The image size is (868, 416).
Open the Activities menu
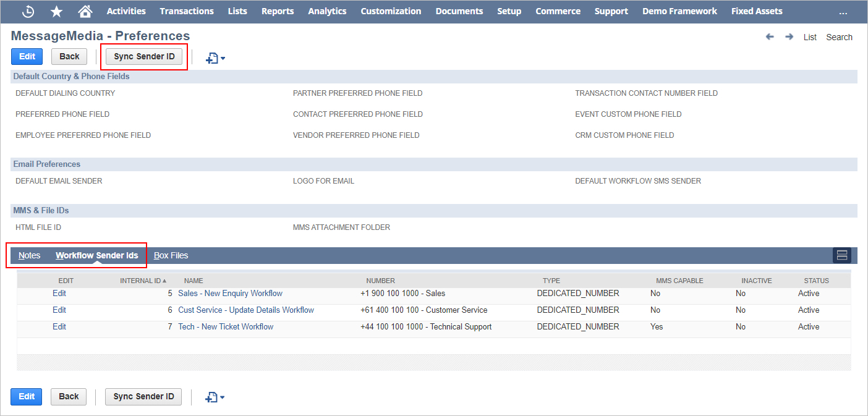(x=126, y=11)
